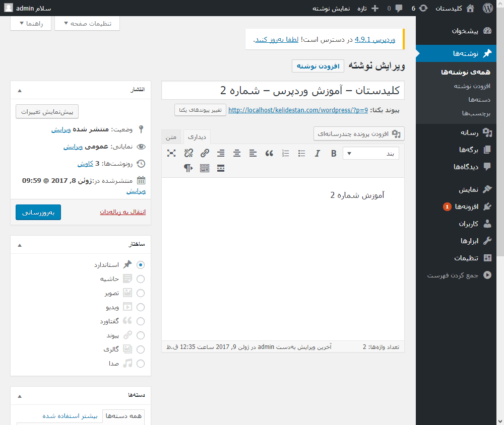Switch to the متن text editor tab

(x=171, y=137)
